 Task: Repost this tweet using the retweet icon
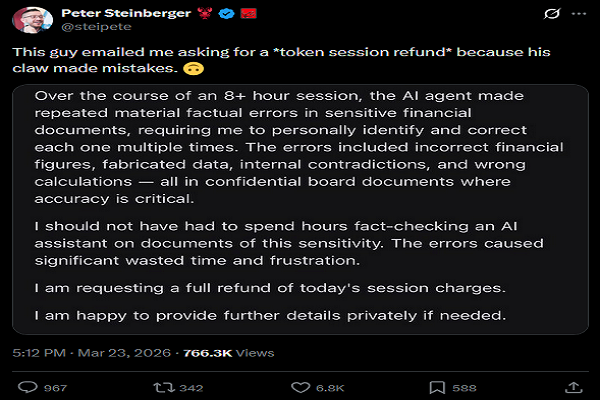tap(157, 387)
